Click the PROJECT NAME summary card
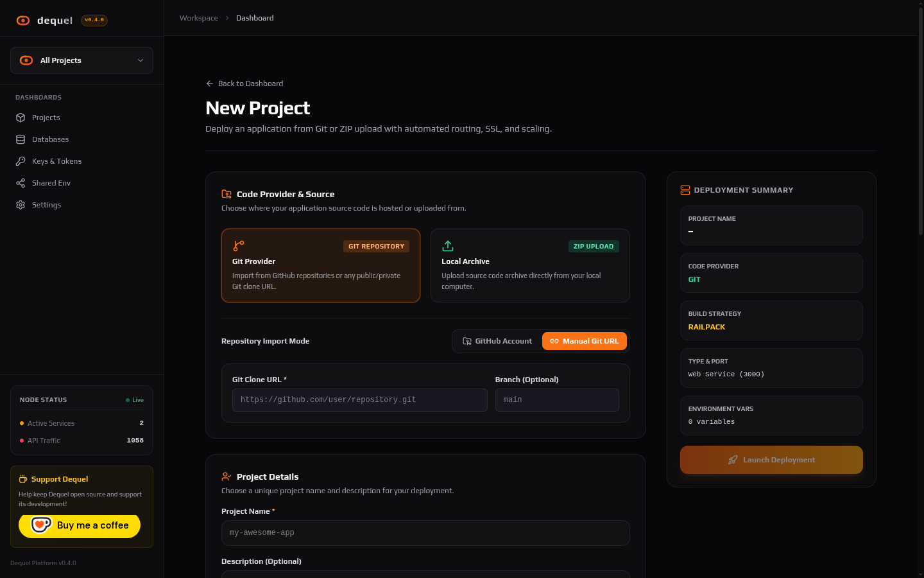Viewport: 924px width, 578px height. coord(771,225)
